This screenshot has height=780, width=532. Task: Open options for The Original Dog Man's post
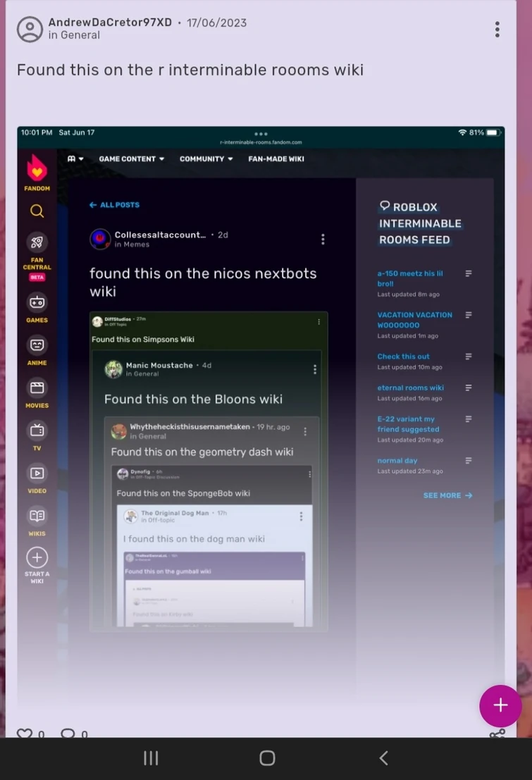(x=301, y=516)
